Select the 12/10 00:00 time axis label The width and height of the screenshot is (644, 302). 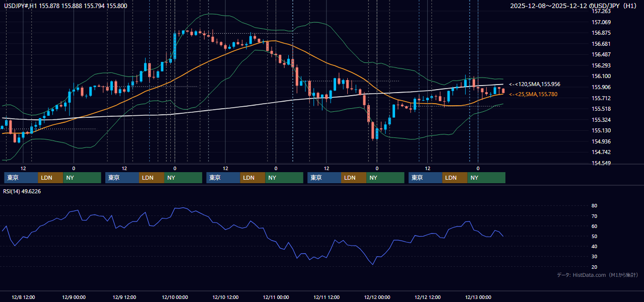[175, 297]
